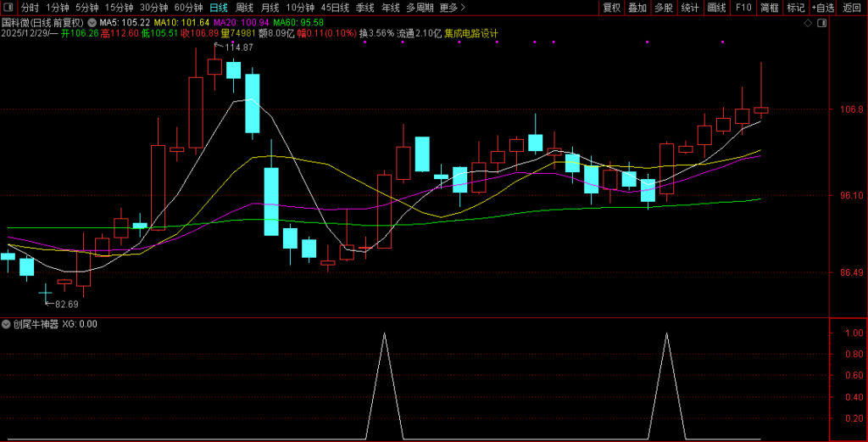The width and height of the screenshot is (868, 442).
Task: Open the 标记 marker tool
Action: (x=795, y=8)
